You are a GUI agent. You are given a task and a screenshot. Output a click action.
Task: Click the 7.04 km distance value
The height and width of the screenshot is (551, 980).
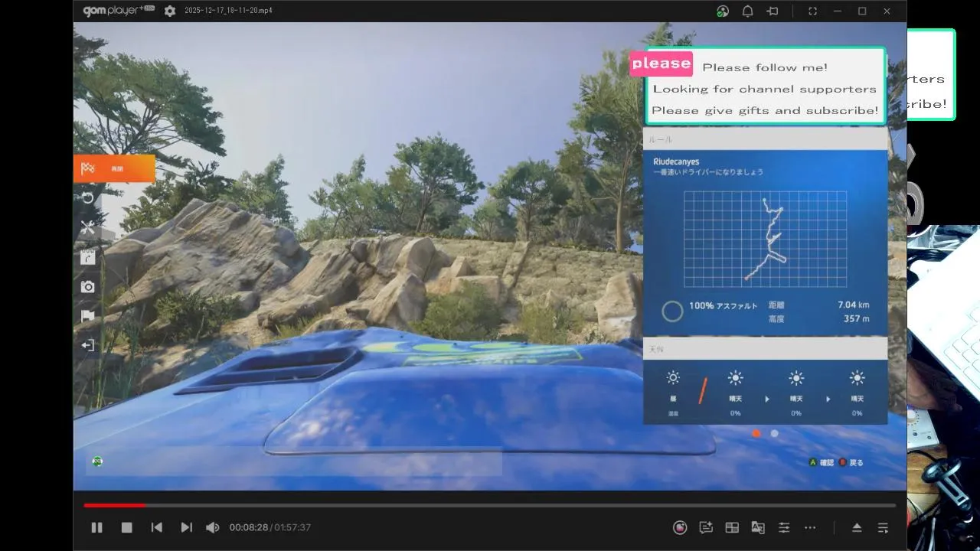(854, 305)
